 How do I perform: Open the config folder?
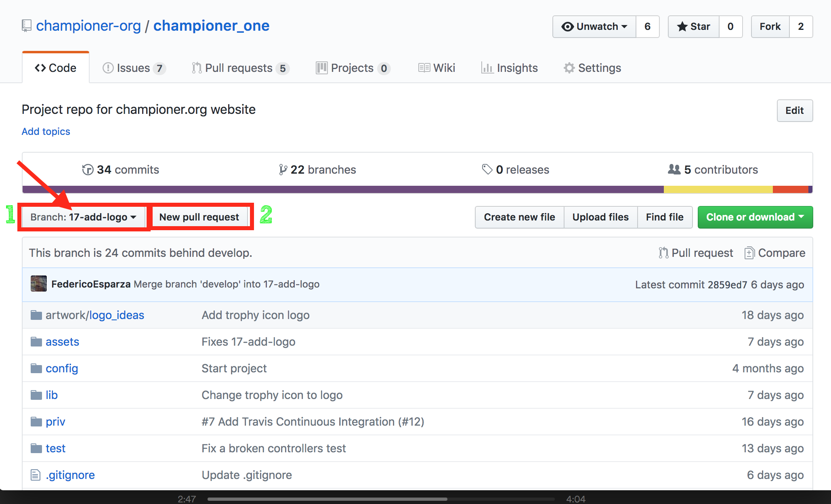coord(62,369)
